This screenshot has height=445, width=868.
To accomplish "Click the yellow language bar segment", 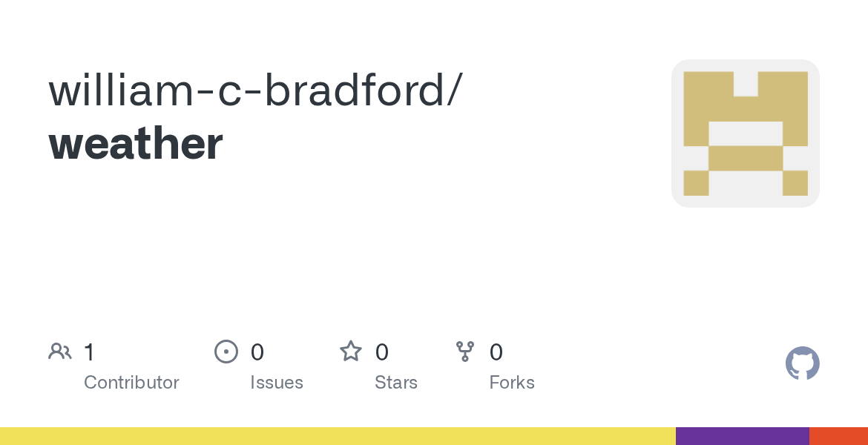I will point(338,436).
